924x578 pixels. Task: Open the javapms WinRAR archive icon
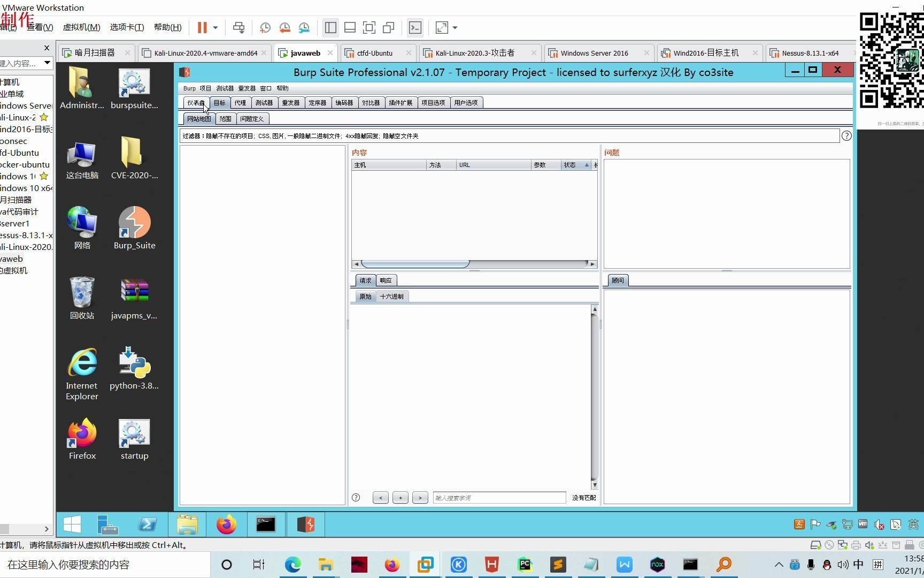coord(134,299)
